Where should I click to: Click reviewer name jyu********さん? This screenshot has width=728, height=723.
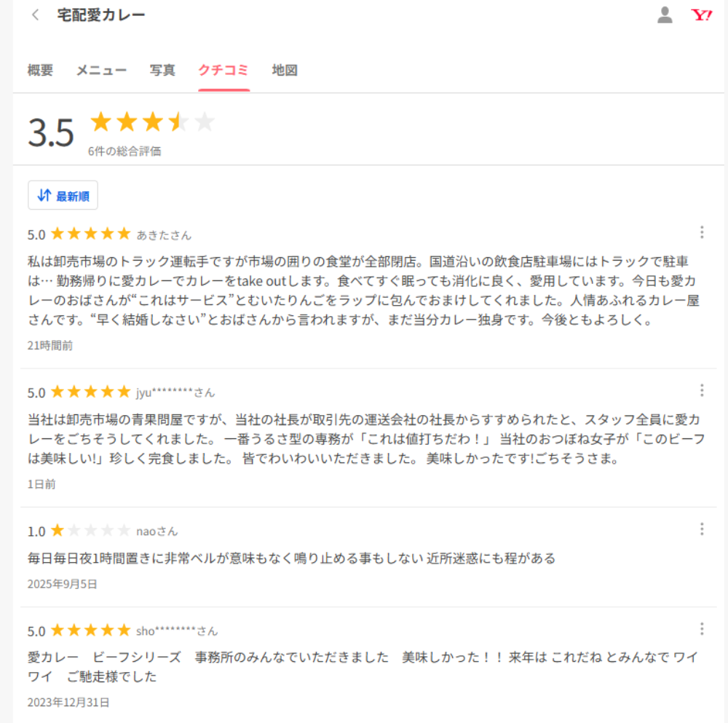pos(175,392)
